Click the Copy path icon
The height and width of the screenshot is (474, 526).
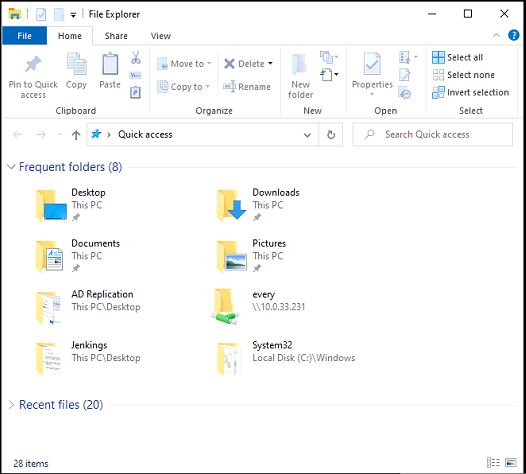coord(136,75)
